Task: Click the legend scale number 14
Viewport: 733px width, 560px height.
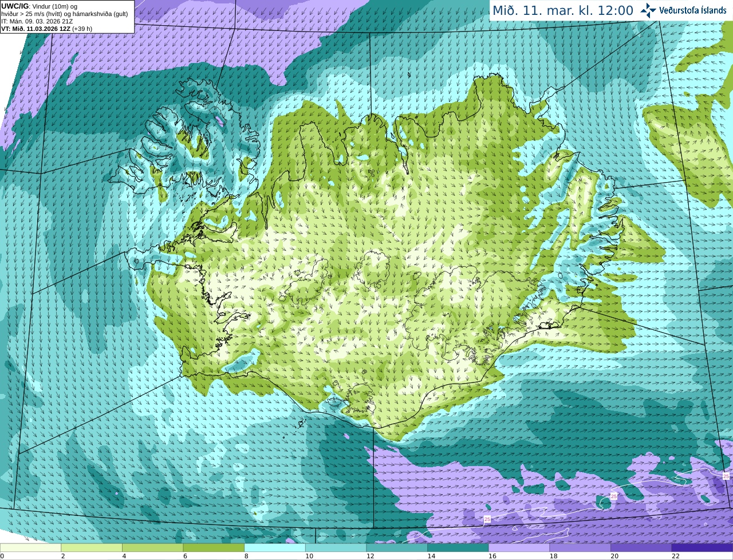Action: pos(431,556)
